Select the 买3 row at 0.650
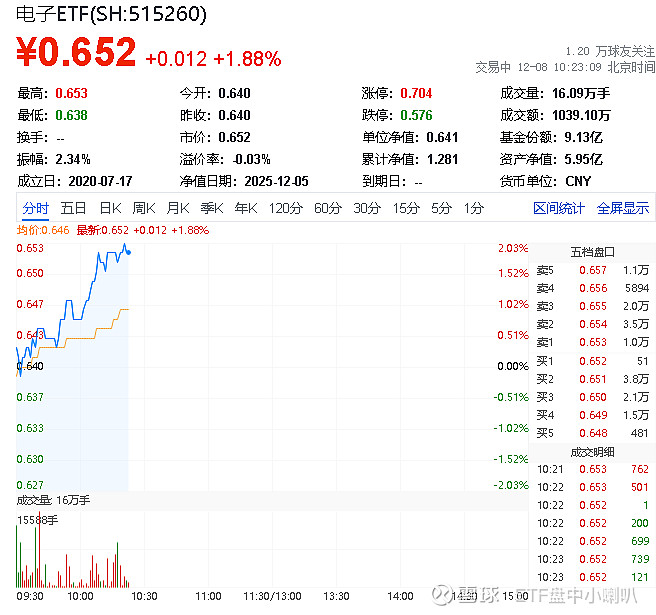Screen dimensions: 656x615 [592, 397]
